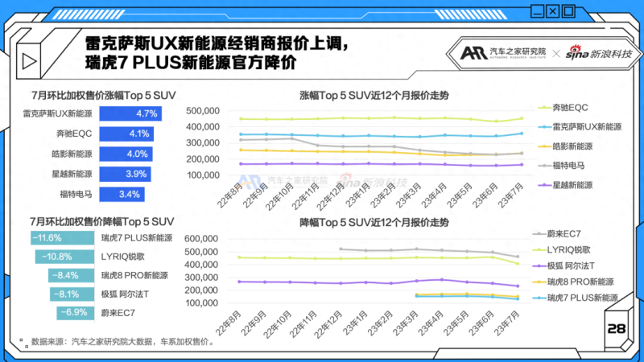Select the 涨幅Top 5 SUV trend chart title

[374, 95]
